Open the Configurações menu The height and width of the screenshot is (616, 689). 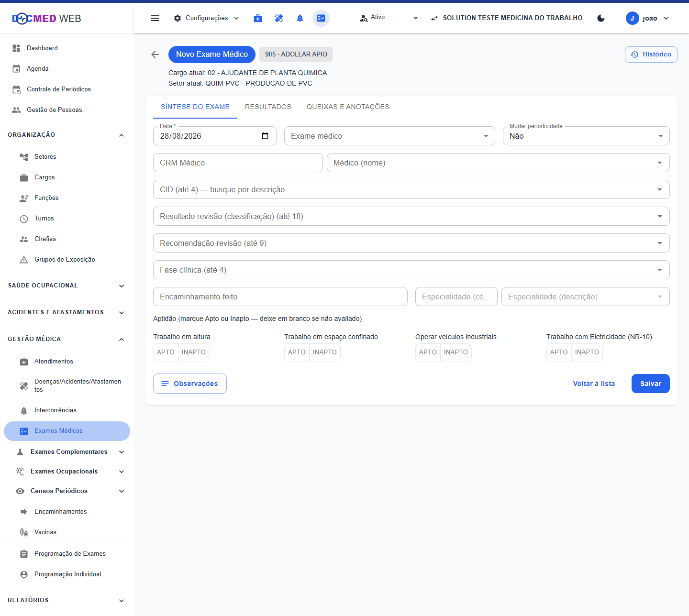pos(206,18)
